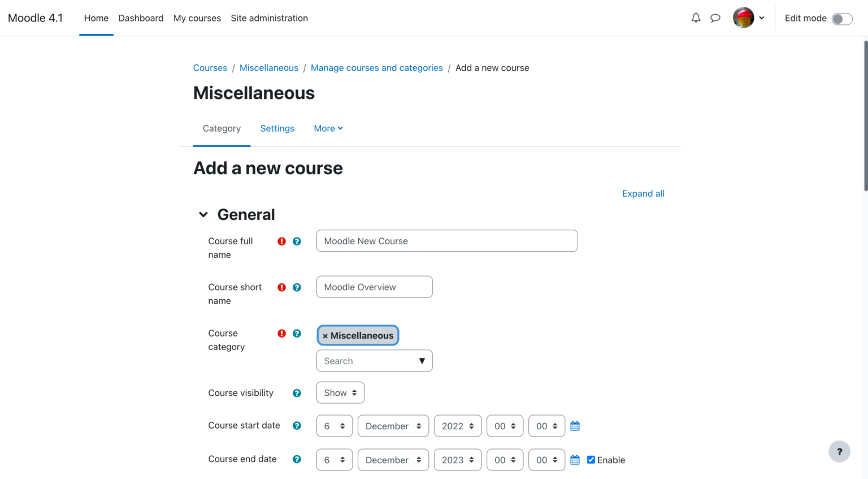The width and height of the screenshot is (868, 479).
Task: Click the required-field icon beside Course short name
Action: coord(281,287)
